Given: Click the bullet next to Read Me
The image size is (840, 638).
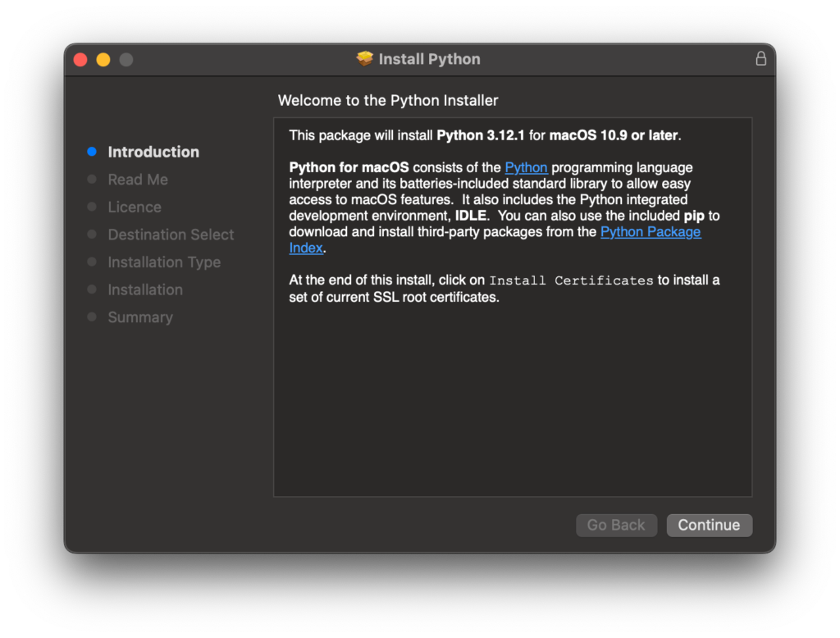Looking at the screenshot, I should pos(90,179).
